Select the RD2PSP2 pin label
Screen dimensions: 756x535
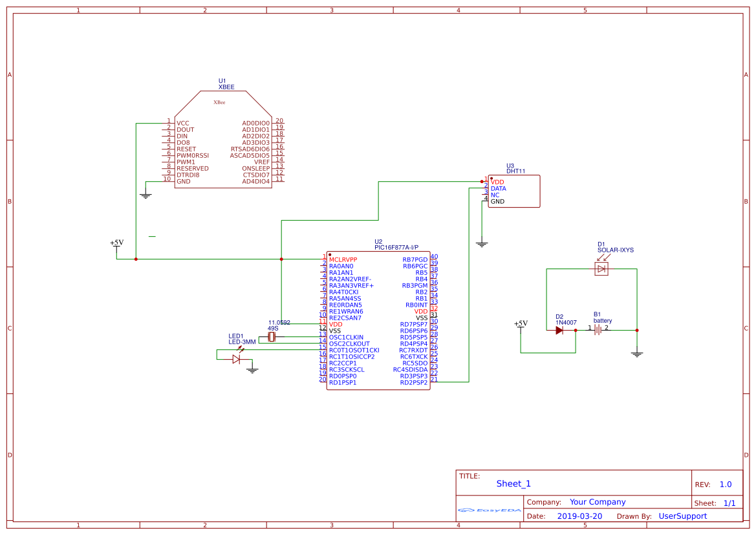pyautogui.click(x=414, y=382)
